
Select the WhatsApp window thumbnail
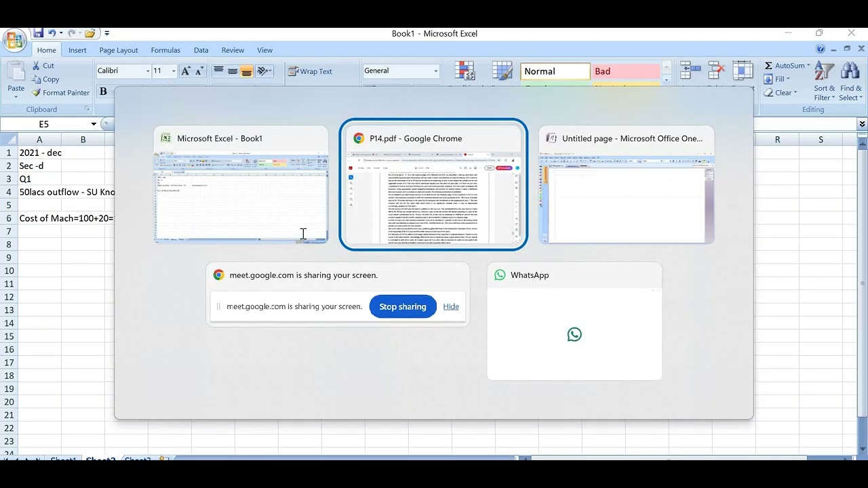(x=574, y=321)
